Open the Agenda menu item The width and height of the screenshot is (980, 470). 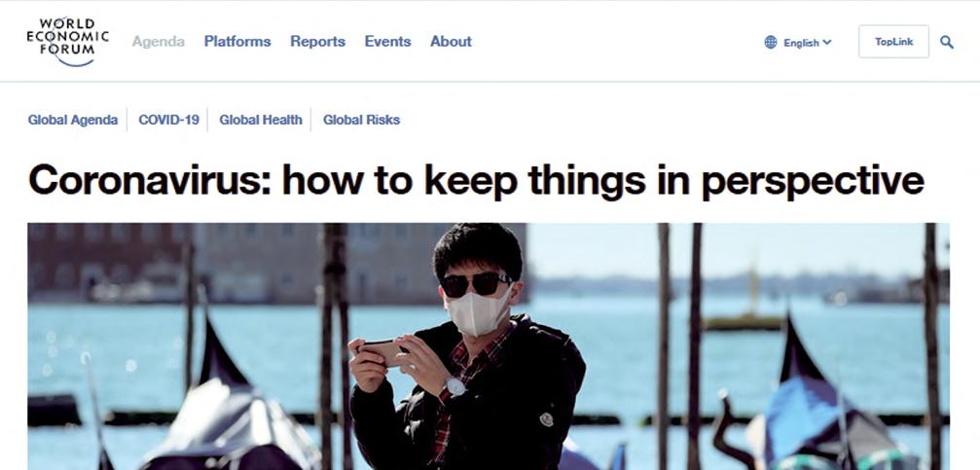click(158, 42)
